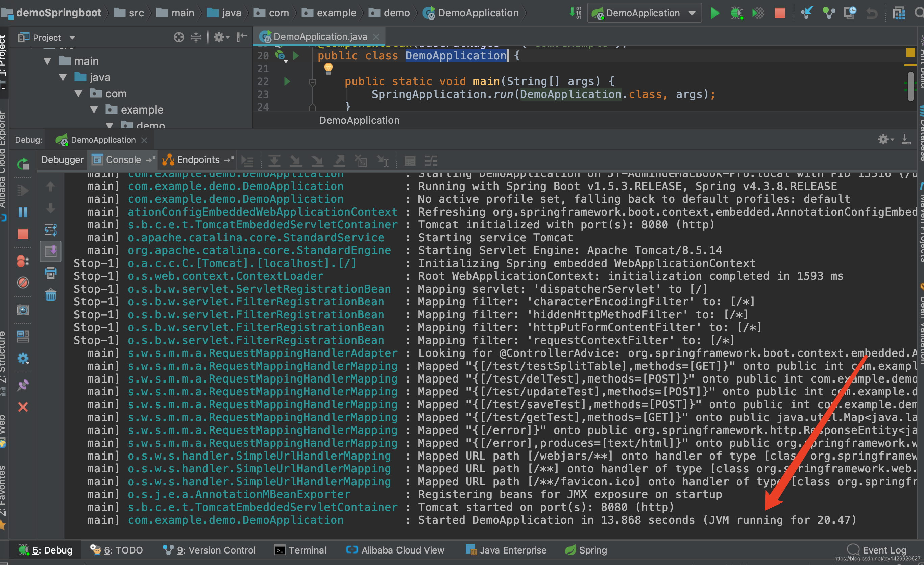Screen dimensions: 924x565
Task: Click the run gutter arrow beside the main method
Action: 287,81
